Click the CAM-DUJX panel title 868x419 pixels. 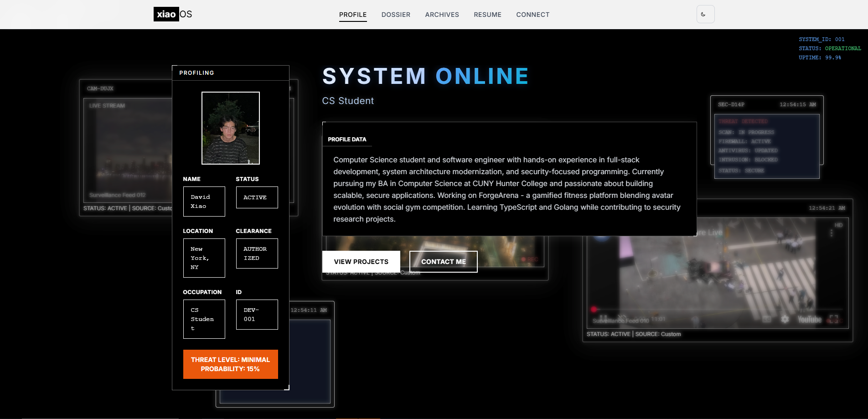[x=100, y=88]
